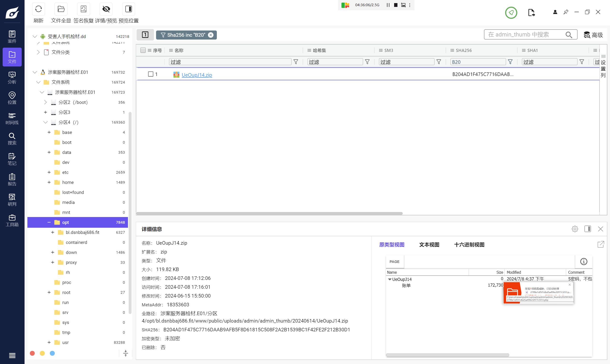The image size is (610, 364).
Task: Click the green shield status icon
Action: [511, 13]
